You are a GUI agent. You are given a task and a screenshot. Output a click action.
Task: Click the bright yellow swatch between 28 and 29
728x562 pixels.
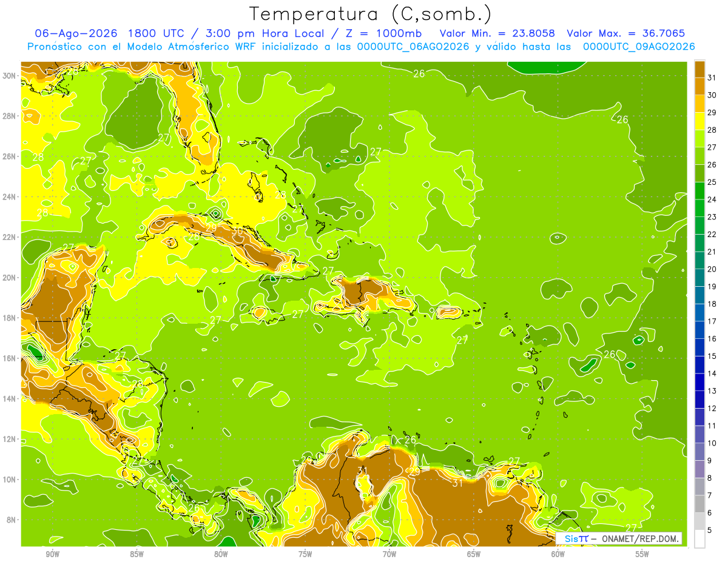pyautogui.click(x=699, y=121)
